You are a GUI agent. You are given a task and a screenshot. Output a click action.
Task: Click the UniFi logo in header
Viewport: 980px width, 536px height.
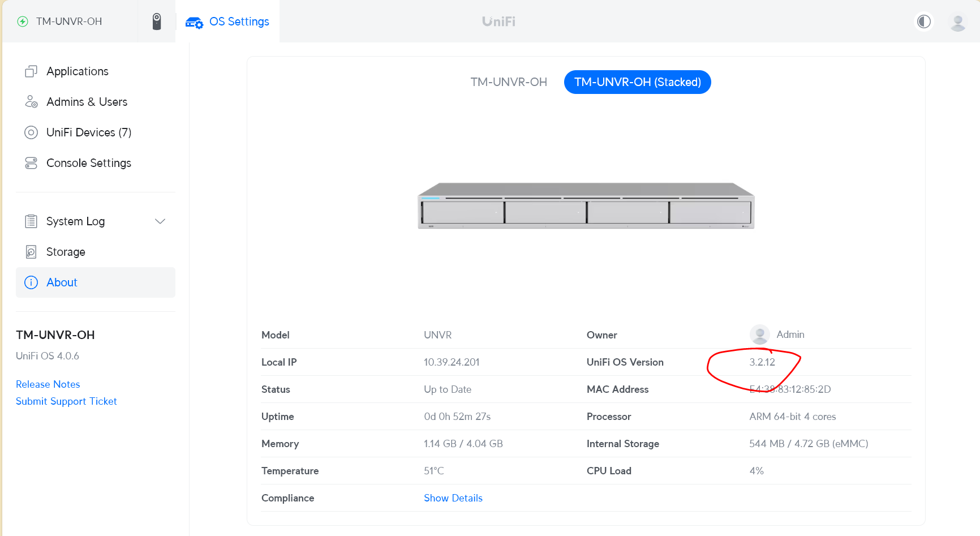pos(498,22)
